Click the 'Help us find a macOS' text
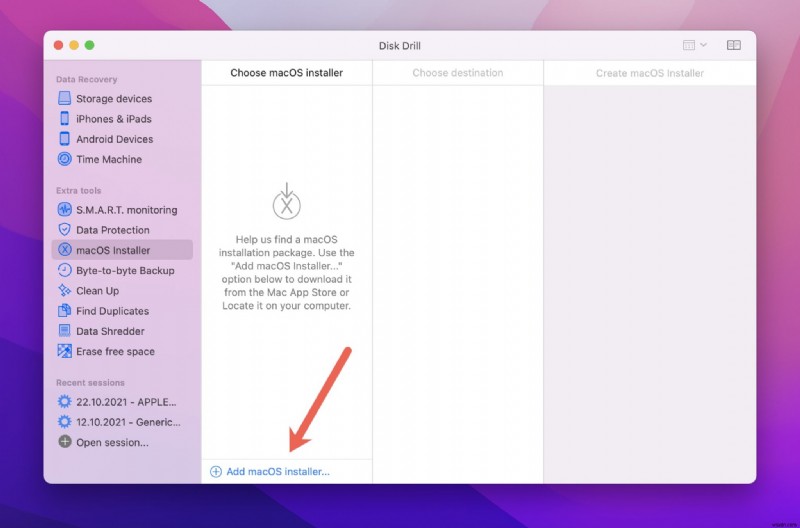This screenshot has width=800, height=528. [287, 239]
